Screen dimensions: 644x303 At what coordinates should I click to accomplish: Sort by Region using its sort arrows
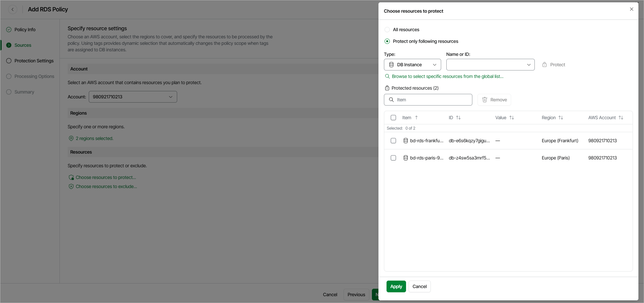(561, 118)
